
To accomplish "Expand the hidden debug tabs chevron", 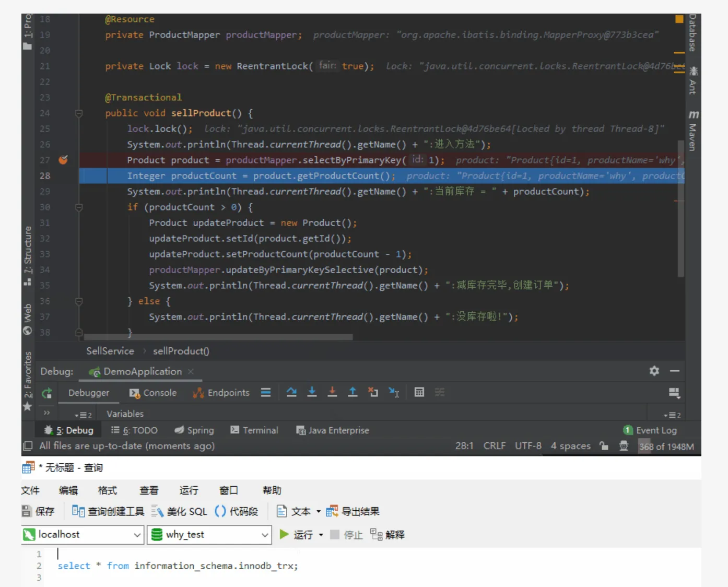I will coord(46,413).
